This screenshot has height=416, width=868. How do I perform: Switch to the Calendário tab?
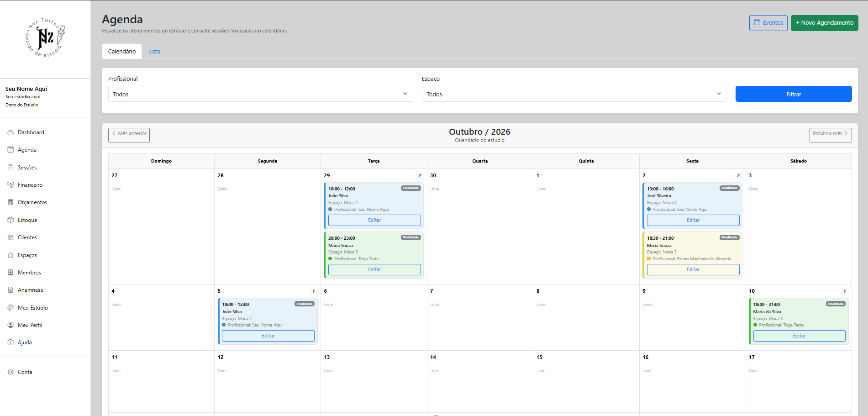tap(122, 52)
